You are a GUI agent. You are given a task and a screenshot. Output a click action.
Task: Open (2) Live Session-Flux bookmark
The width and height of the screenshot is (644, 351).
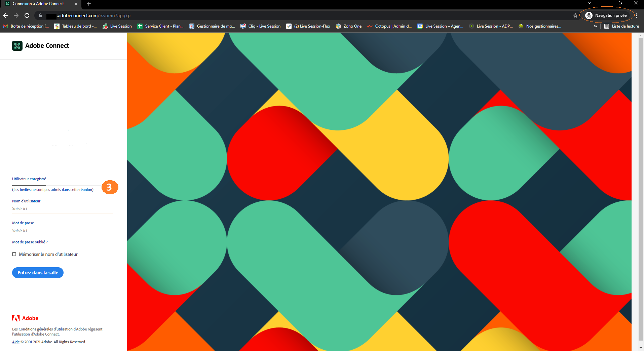click(x=308, y=26)
